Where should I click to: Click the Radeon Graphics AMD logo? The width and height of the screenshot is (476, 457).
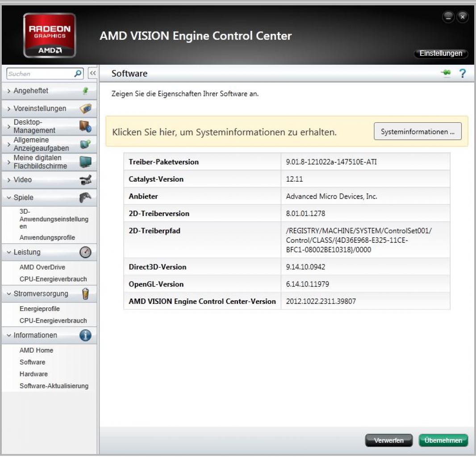tap(50, 35)
